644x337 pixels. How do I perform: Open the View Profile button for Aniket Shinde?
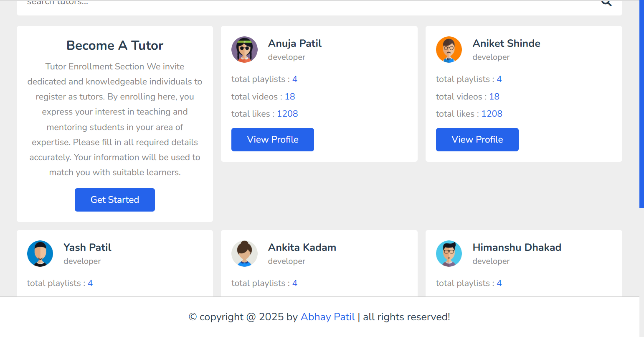coord(477,140)
